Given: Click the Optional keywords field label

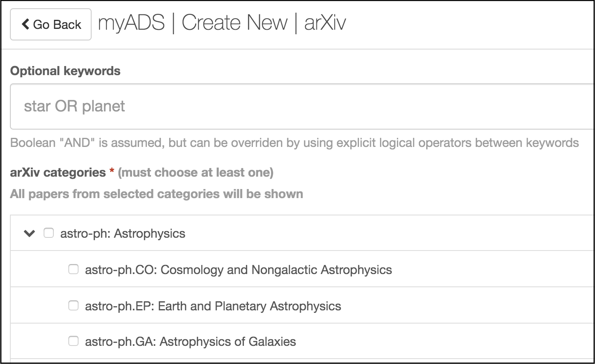Looking at the screenshot, I should click(65, 71).
